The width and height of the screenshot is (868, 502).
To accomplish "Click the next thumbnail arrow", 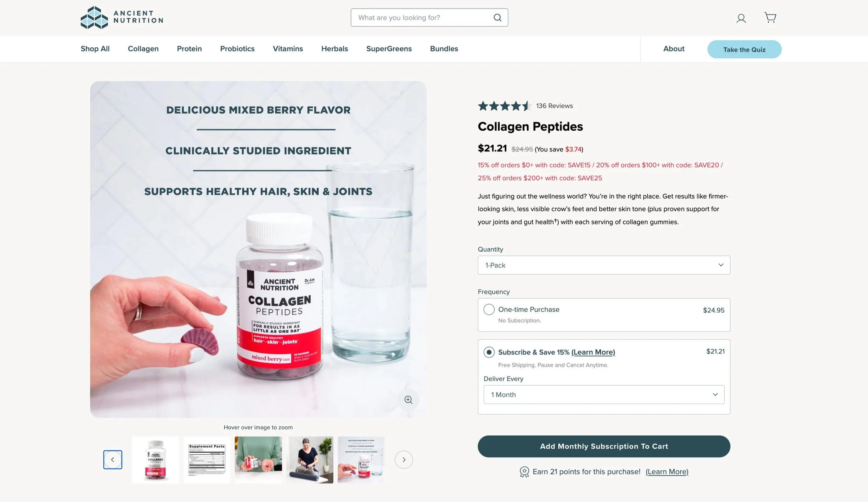I will 403,460.
